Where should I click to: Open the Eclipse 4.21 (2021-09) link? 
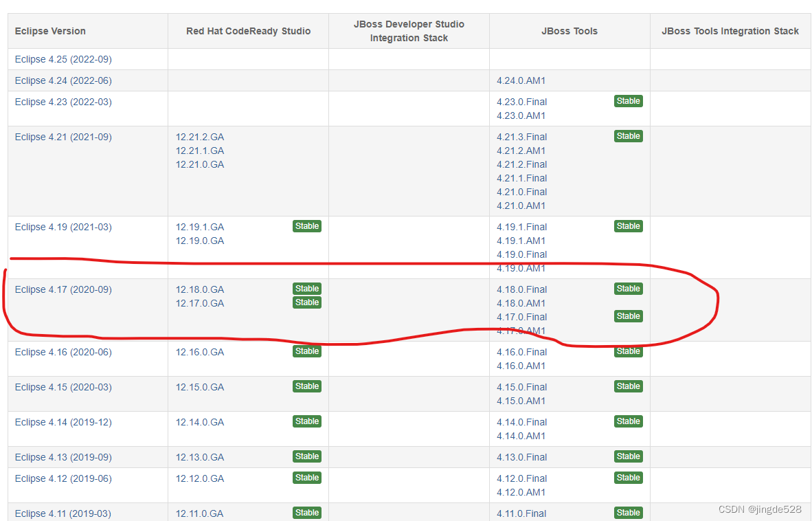tap(63, 137)
